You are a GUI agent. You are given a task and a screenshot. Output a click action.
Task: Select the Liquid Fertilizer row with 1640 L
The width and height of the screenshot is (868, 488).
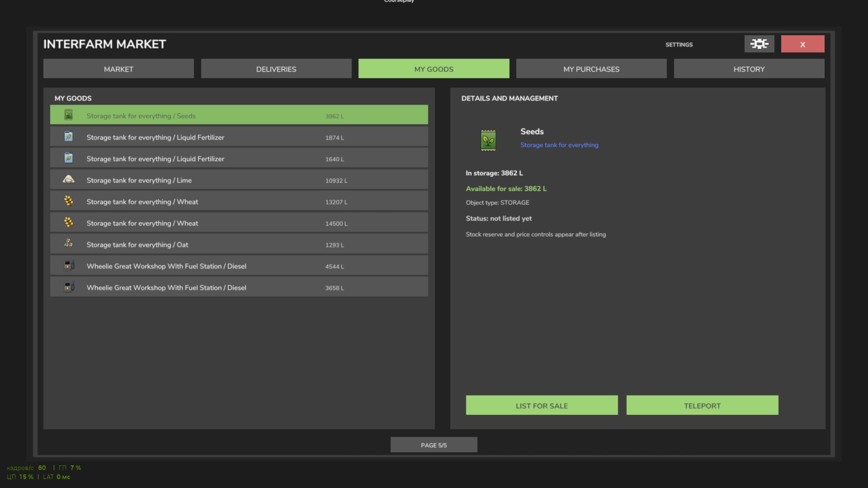tap(239, 158)
